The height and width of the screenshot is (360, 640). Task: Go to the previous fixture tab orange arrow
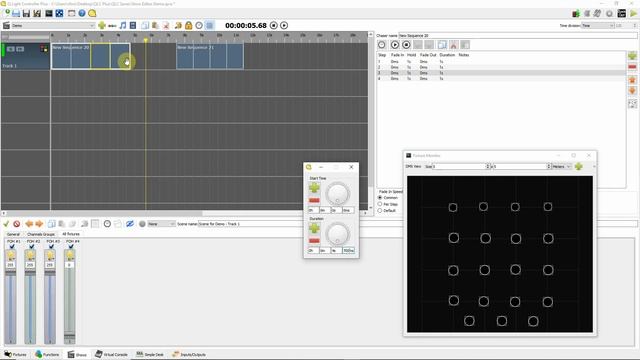(x=29, y=224)
